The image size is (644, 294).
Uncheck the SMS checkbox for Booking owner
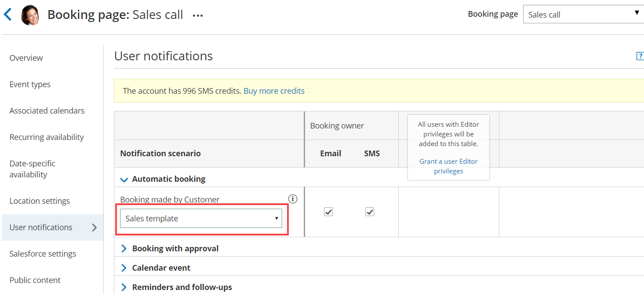[x=370, y=212]
